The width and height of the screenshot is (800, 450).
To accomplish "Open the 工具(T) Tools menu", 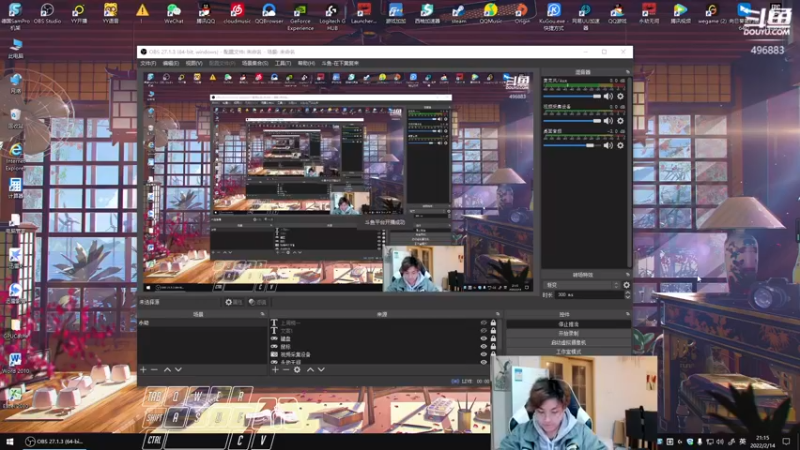I will click(283, 63).
